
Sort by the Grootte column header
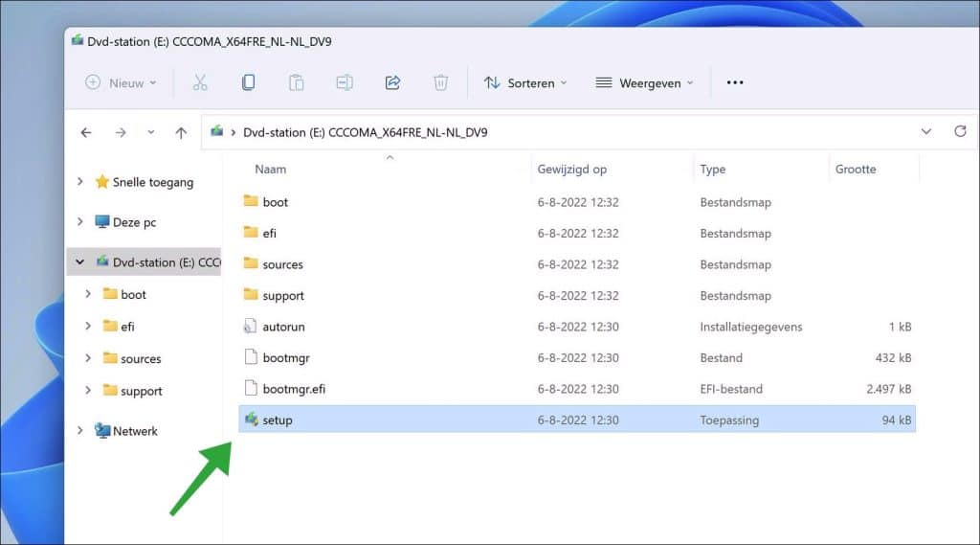coord(856,169)
